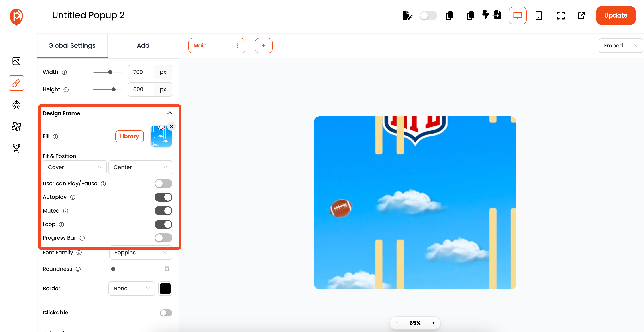This screenshot has width=644, height=332.
Task: Click the Fill info icon
Action: tap(55, 136)
